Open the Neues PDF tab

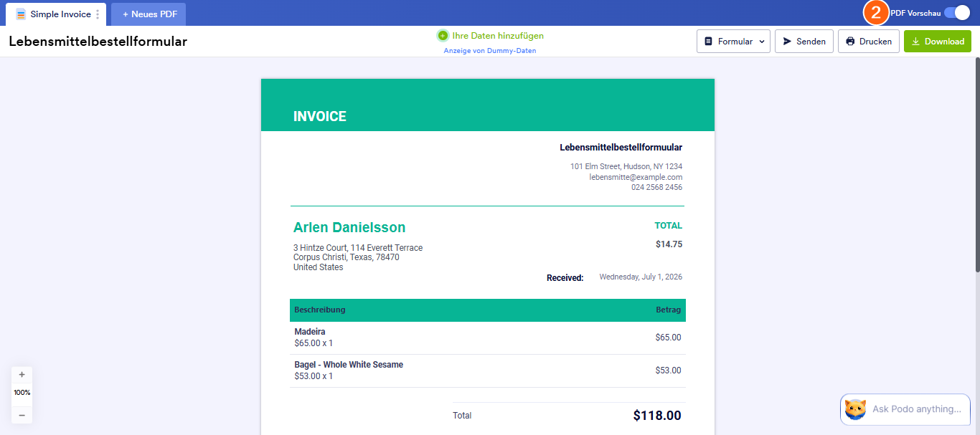pos(149,14)
